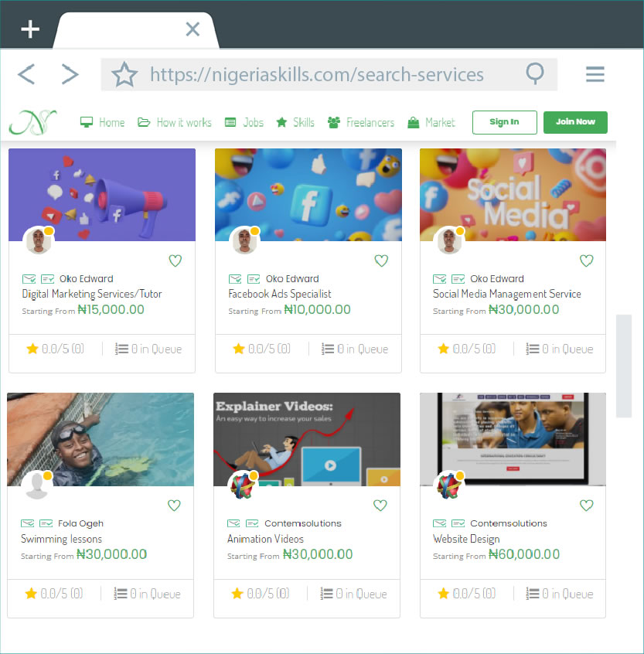Click the search magnifier in the address bar
The height and width of the screenshot is (654, 644).
(535, 74)
